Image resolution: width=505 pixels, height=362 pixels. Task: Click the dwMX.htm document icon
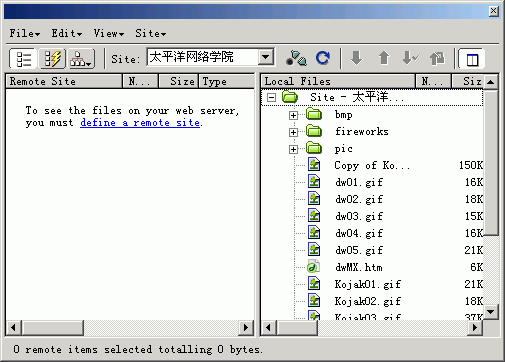click(313, 267)
